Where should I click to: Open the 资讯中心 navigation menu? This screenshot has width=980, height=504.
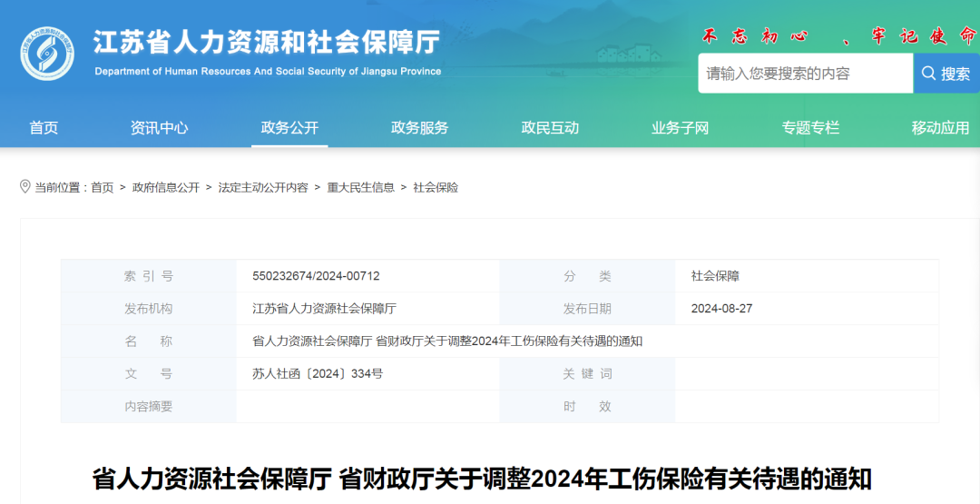click(x=159, y=128)
